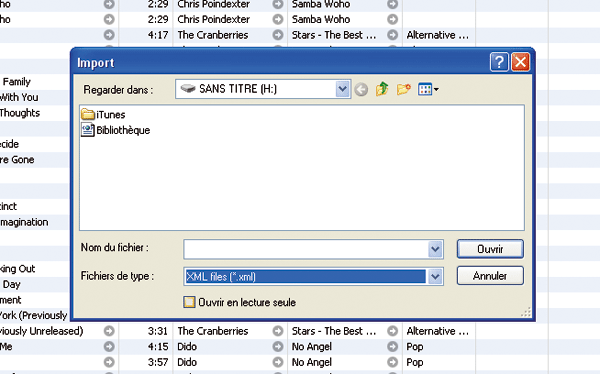Click the Ouvrir button
This screenshot has height=374, width=600.
tap(490, 249)
